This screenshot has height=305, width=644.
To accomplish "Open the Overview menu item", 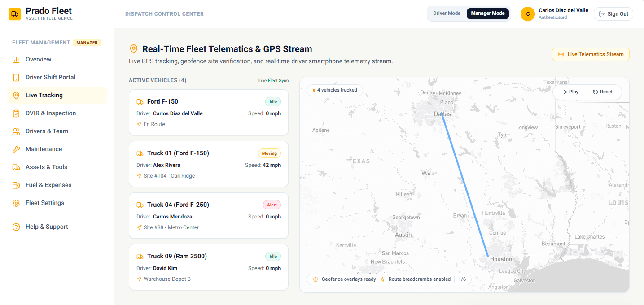I will pyautogui.click(x=57, y=59).
